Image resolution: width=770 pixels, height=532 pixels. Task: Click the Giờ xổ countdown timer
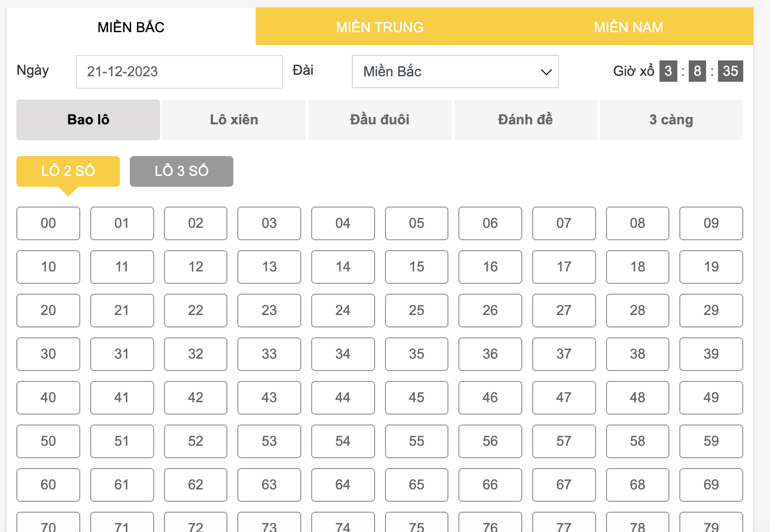pos(700,71)
